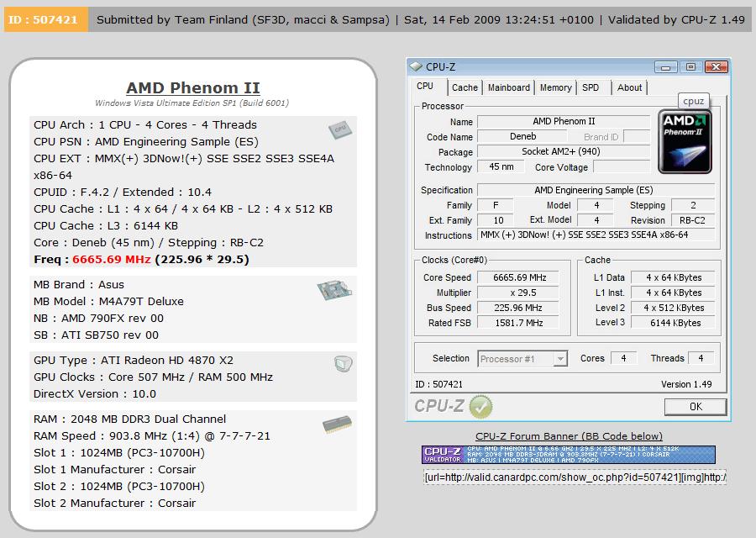This screenshot has height=538, width=756.
Task: Click the Multiplier value x 29.5
Action: click(519, 293)
